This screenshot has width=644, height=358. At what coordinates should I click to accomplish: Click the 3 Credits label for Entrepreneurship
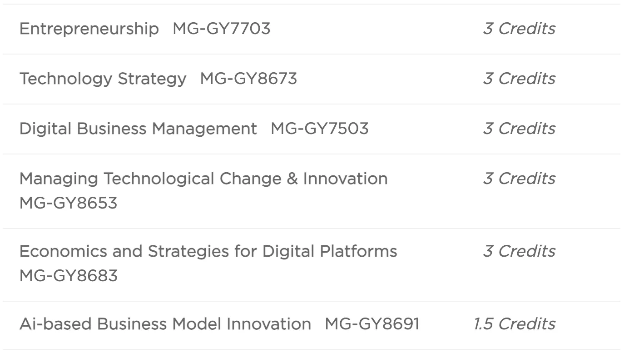[519, 29]
